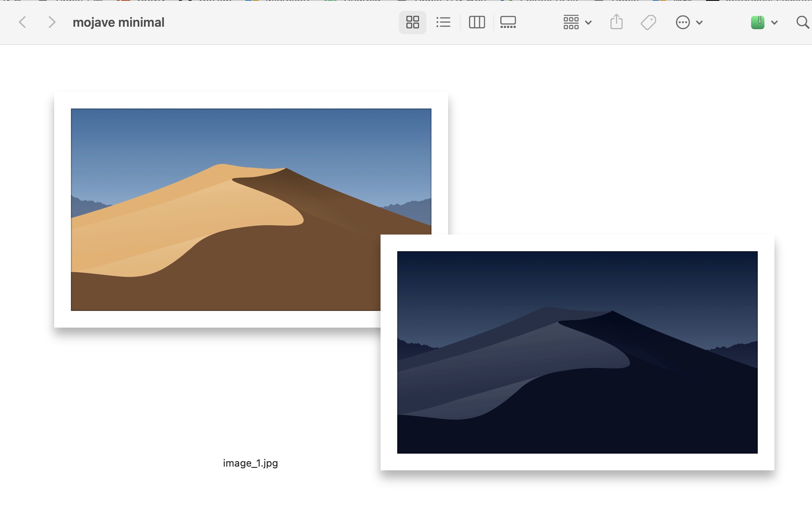Select the dark night dune thumbnail
This screenshot has width=812, height=530.
pos(577,352)
